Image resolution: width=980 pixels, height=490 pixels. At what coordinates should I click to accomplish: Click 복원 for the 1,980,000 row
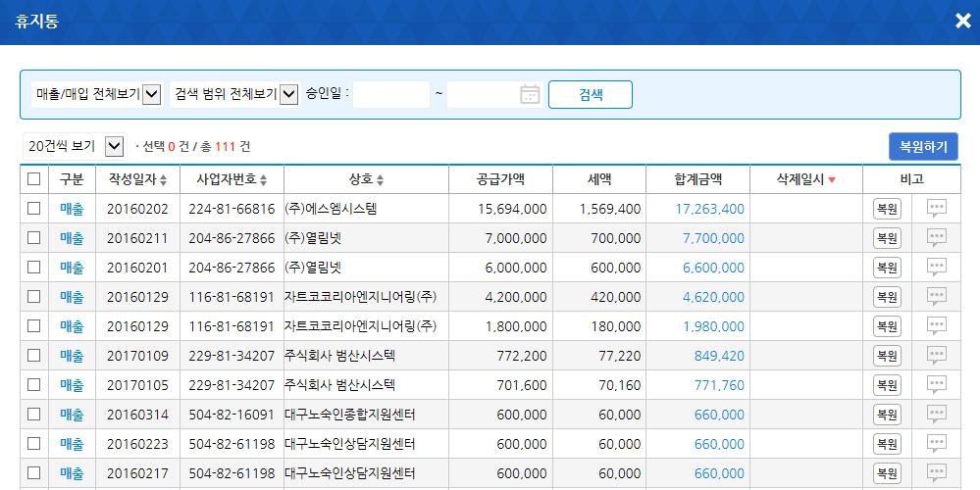pos(887,325)
